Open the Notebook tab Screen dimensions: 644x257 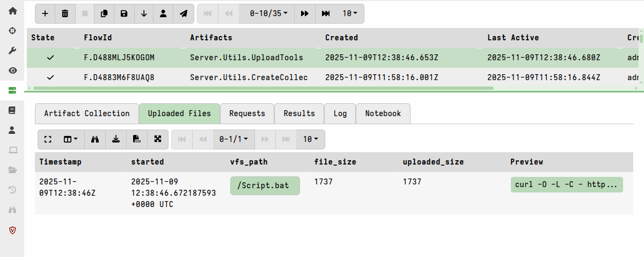click(383, 113)
